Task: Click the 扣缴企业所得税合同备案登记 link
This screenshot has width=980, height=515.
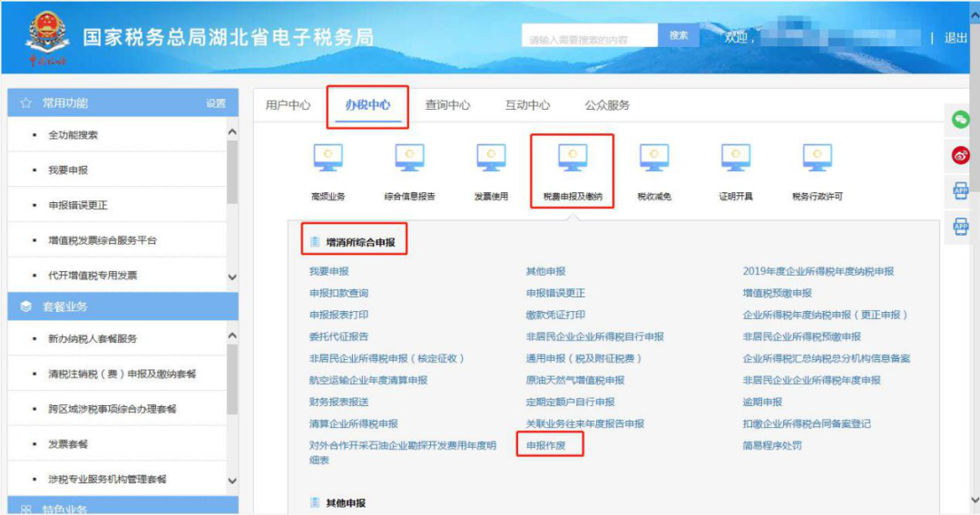Action: pos(807,423)
